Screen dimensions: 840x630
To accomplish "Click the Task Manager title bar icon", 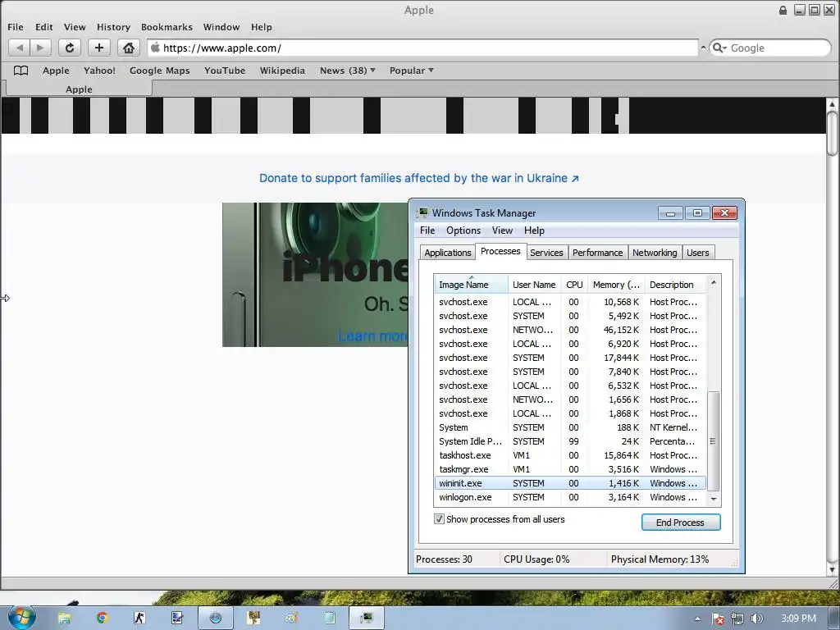I will pyautogui.click(x=422, y=212).
